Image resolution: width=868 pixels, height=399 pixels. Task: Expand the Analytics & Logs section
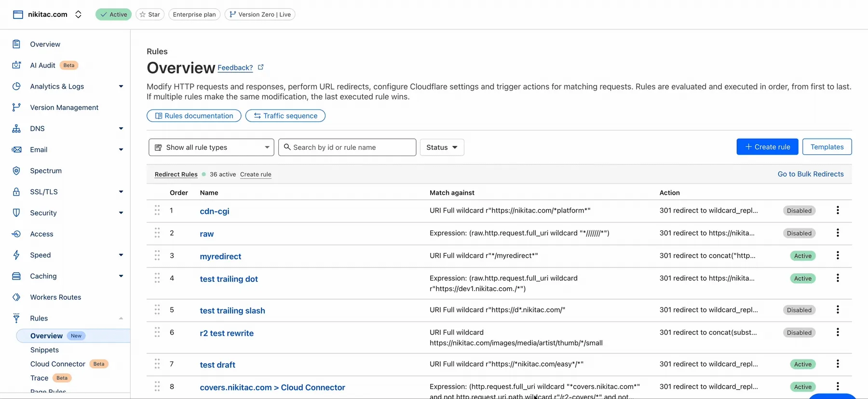(121, 86)
